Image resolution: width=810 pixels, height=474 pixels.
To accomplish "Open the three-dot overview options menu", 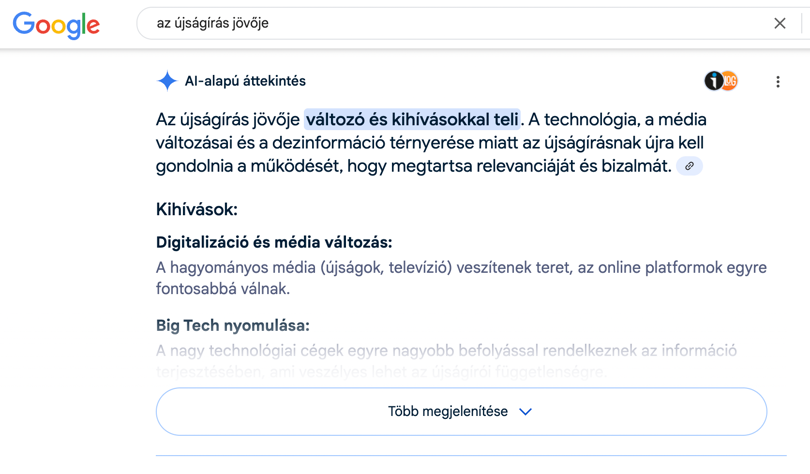I will pos(778,82).
